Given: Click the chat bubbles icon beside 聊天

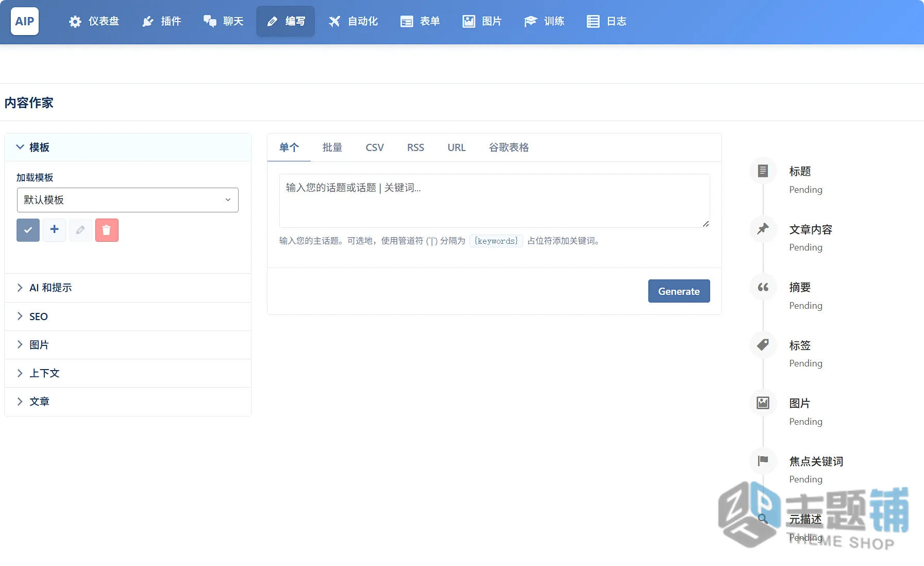Looking at the screenshot, I should [210, 22].
